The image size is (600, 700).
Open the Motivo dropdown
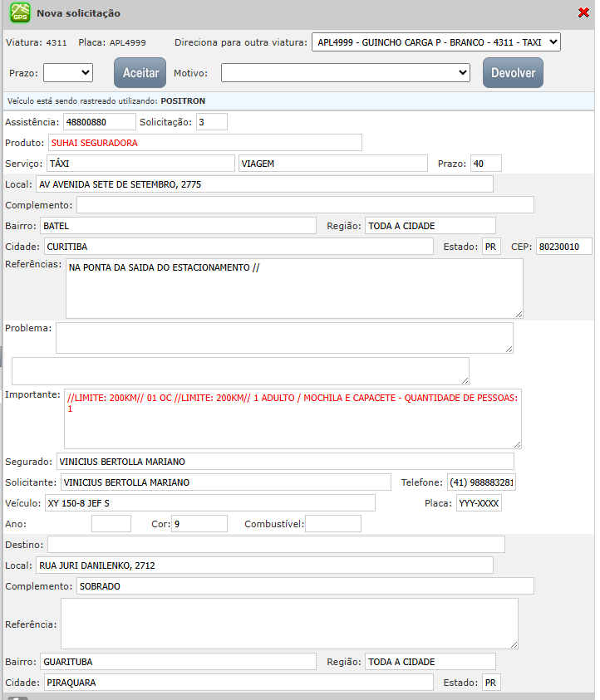346,73
